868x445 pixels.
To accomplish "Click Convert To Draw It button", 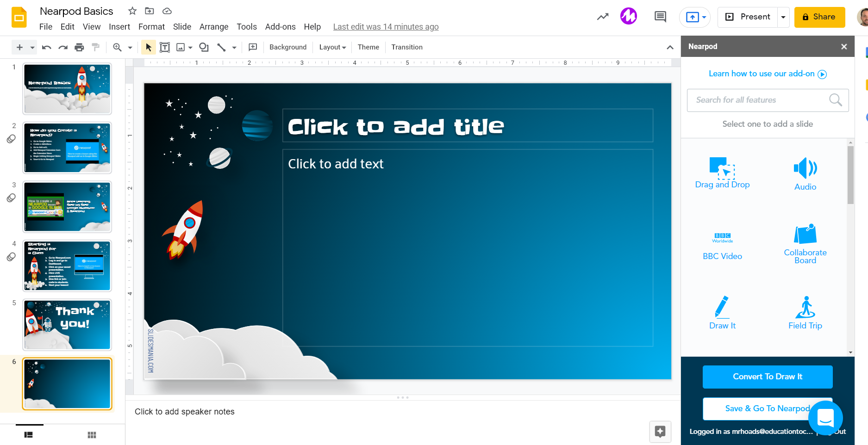I will coord(768,377).
